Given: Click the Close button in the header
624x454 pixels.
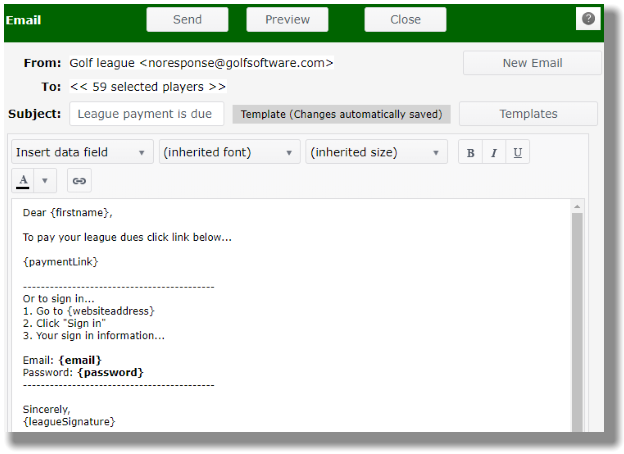Looking at the screenshot, I should [405, 19].
